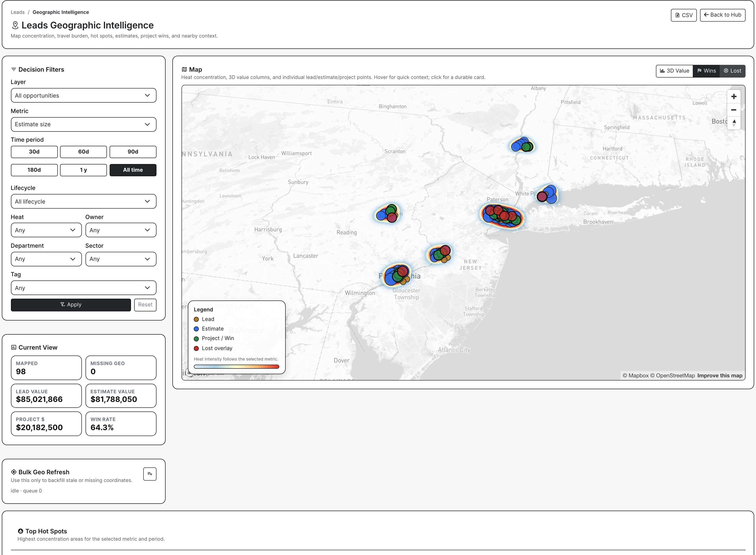Click the LEAD VALUE stat card
Image resolution: width=756 pixels, height=555 pixels.
46,396
